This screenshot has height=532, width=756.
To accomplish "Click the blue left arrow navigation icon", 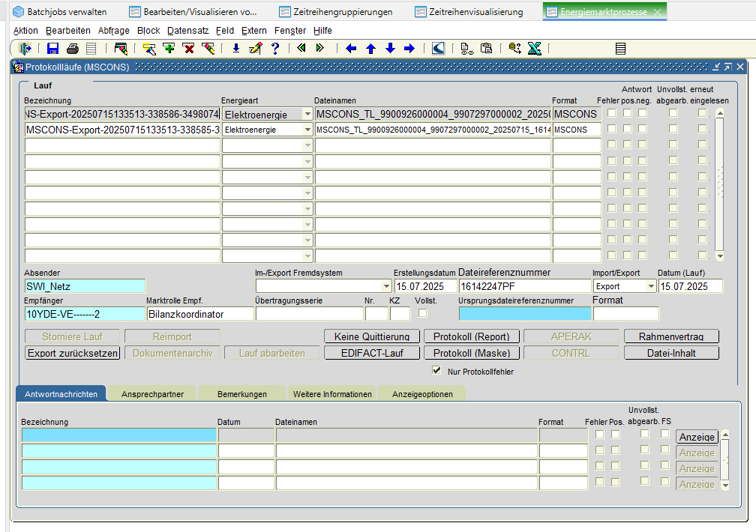I will pos(351,49).
